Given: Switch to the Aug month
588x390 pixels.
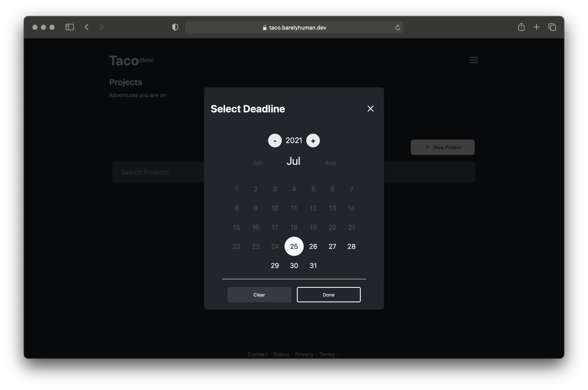Looking at the screenshot, I should [330, 162].
